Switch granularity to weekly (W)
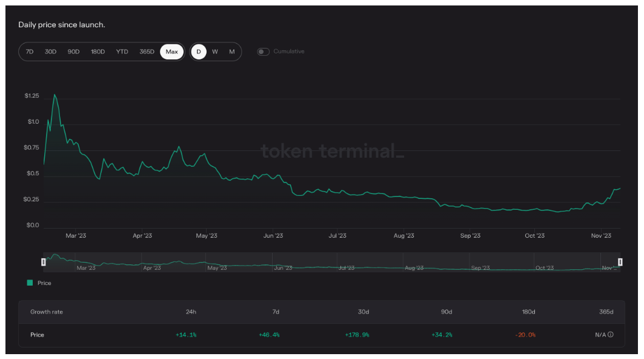Image resolution: width=644 pixels, height=359 pixels. [x=215, y=52]
